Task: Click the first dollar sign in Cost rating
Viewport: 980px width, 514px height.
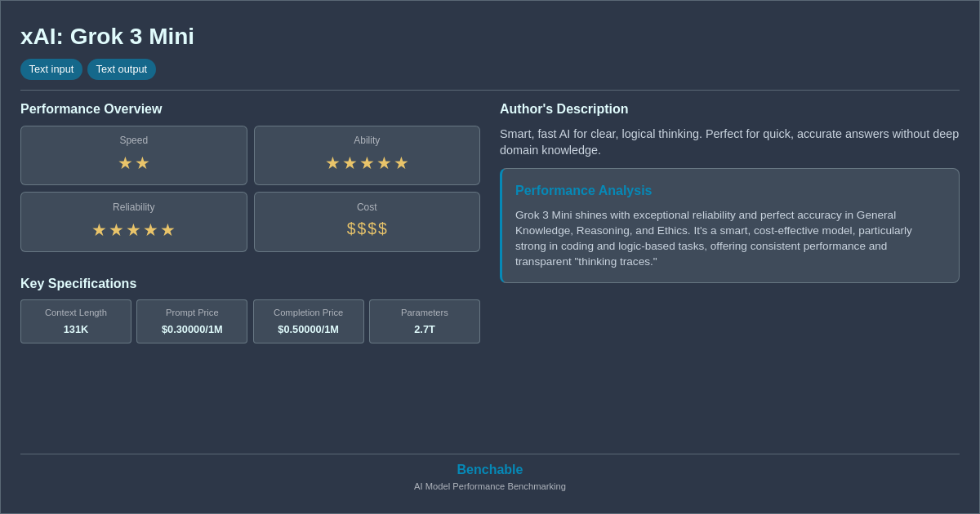Action: [x=351, y=228]
